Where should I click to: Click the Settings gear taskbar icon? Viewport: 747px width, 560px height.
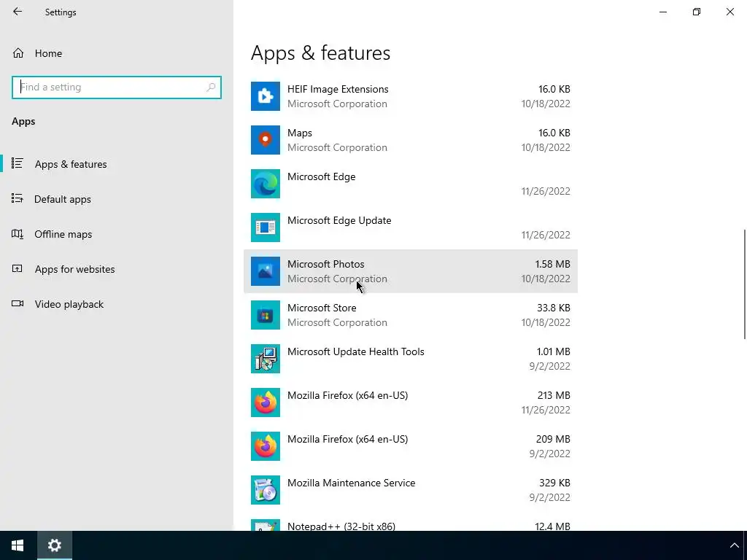pyautogui.click(x=54, y=545)
